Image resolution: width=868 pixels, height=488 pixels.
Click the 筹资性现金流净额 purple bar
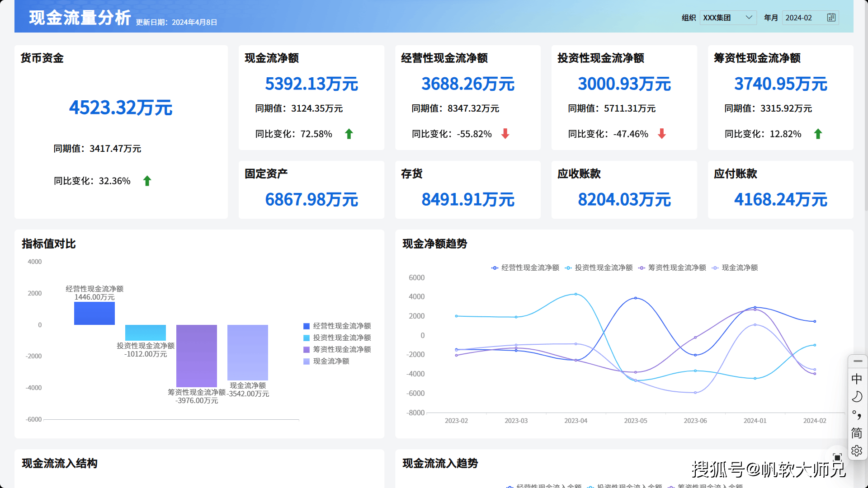point(197,356)
